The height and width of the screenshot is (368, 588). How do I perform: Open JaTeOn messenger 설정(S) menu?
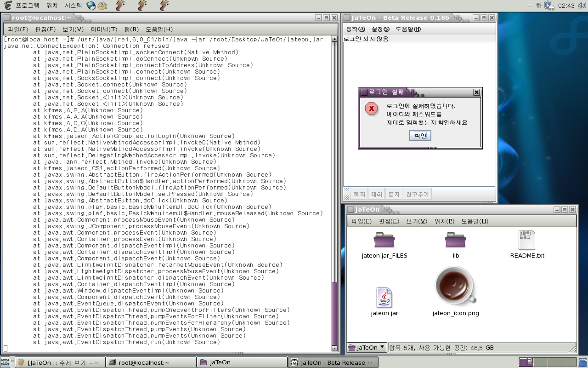coord(380,29)
